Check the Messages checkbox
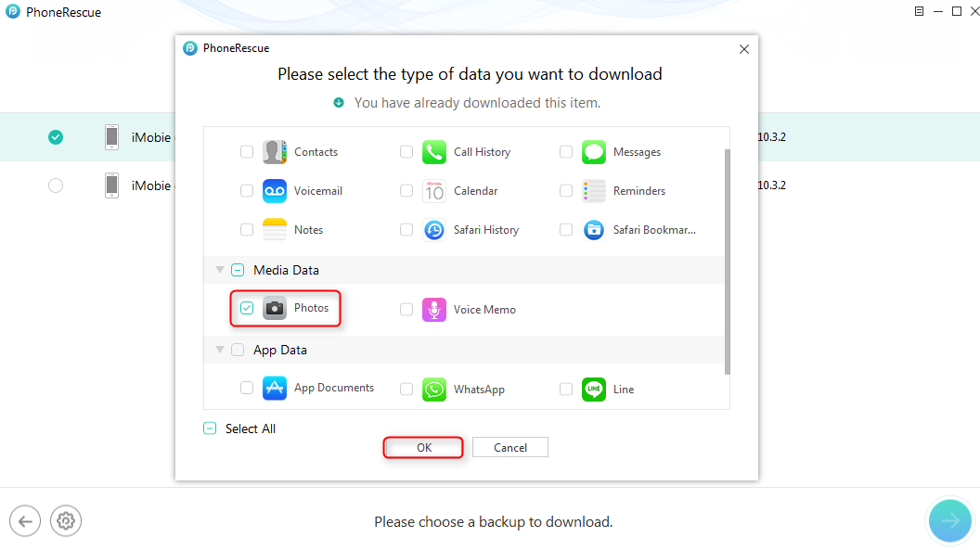The image size is (980, 550). (565, 152)
